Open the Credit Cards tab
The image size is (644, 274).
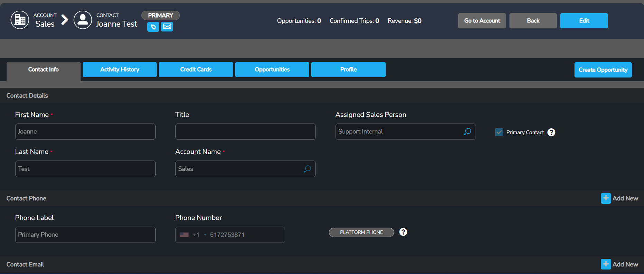(196, 70)
